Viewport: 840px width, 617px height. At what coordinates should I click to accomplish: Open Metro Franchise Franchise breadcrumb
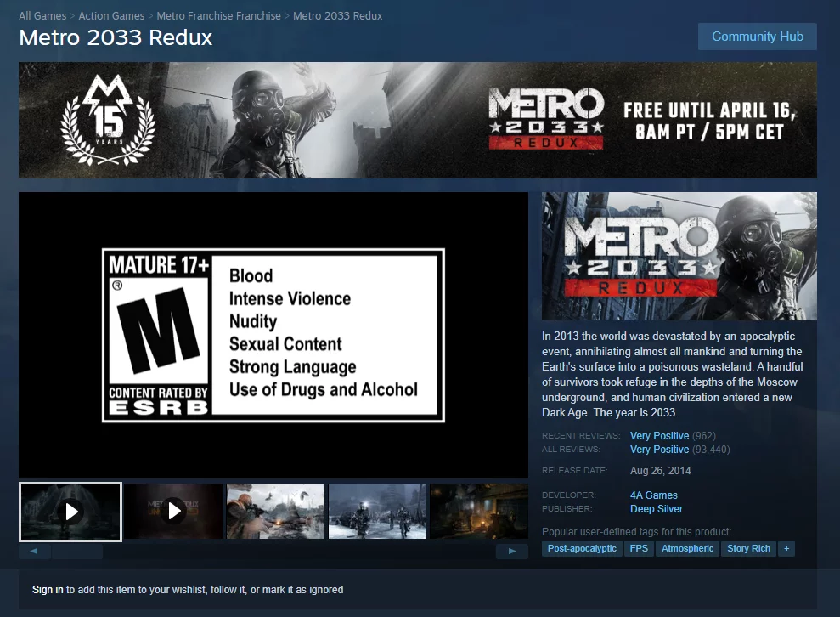coord(218,15)
